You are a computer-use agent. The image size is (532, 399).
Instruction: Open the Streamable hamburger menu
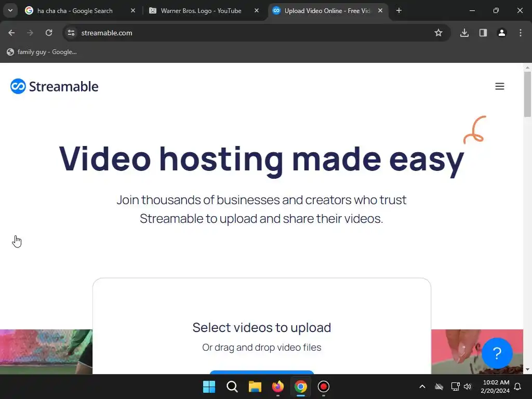click(499, 86)
